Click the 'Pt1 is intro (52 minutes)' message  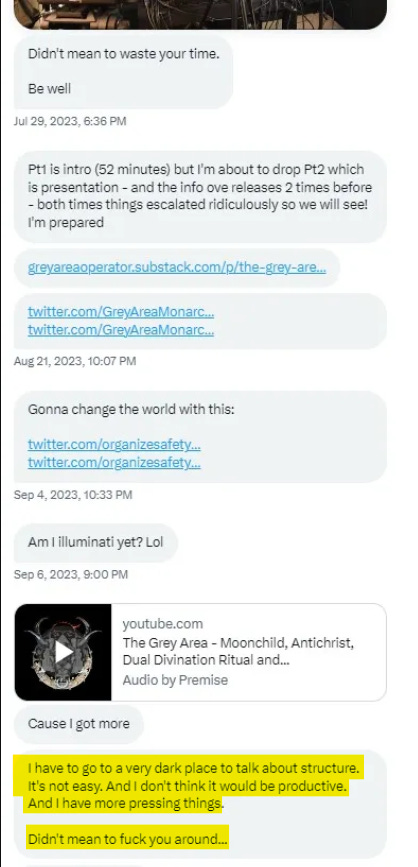point(200,196)
